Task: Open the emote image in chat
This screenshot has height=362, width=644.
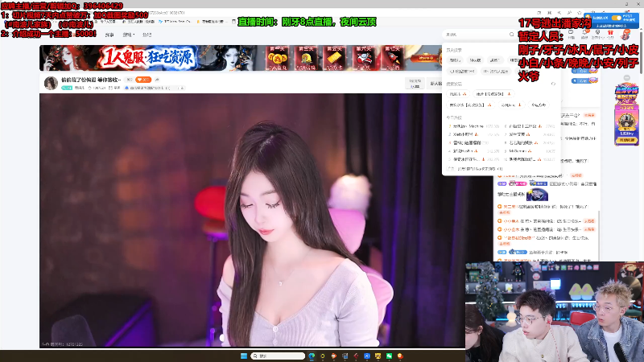Action: pos(537,195)
